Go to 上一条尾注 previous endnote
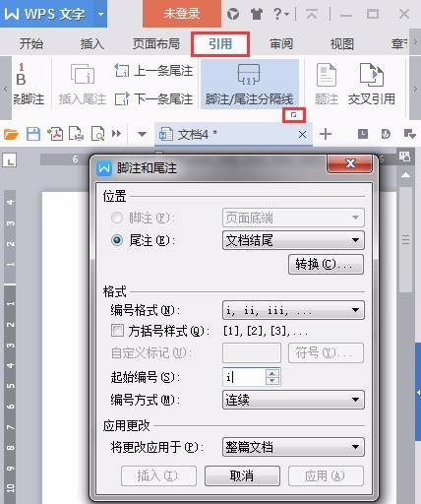 pos(153,71)
